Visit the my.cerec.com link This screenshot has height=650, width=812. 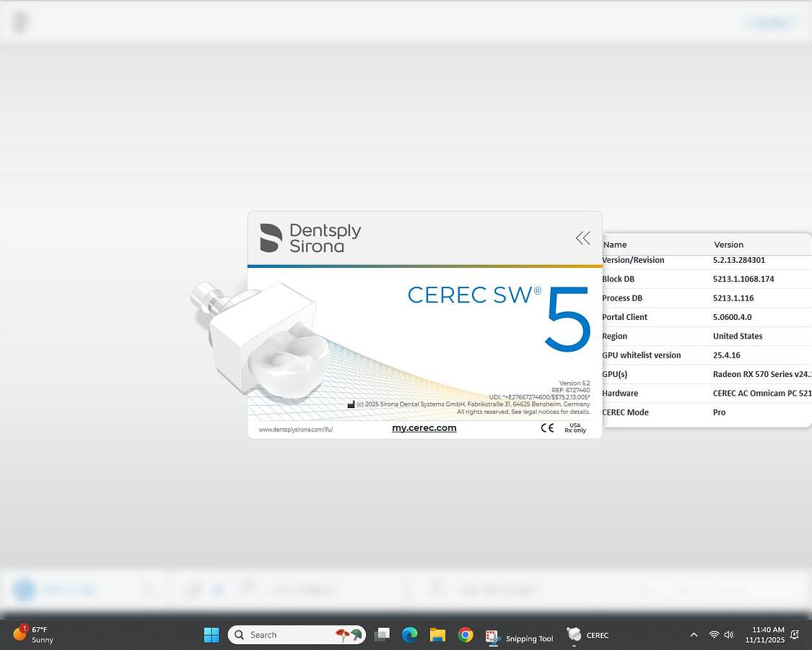[x=424, y=428]
